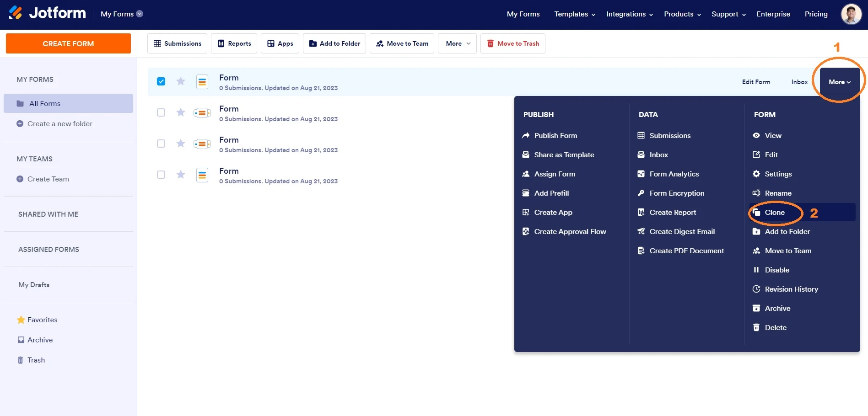Click the user profile avatar
Screen dimensions: 868x416
coord(851,14)
